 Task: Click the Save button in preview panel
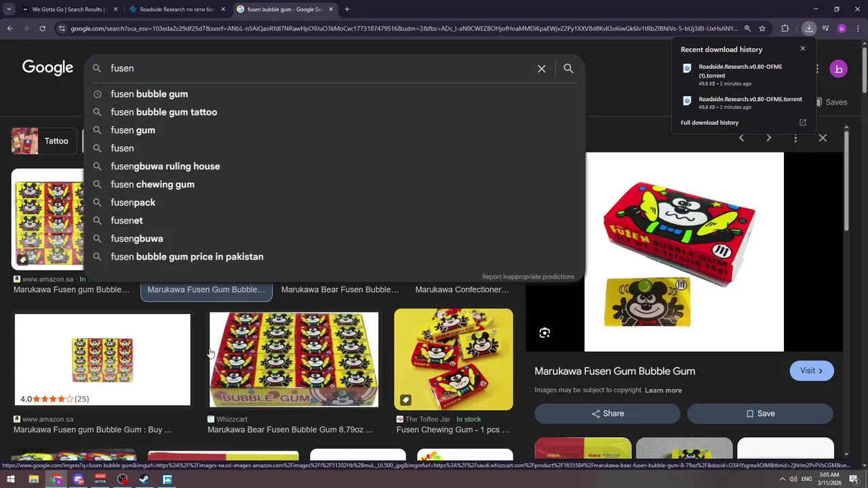[759, 413]
